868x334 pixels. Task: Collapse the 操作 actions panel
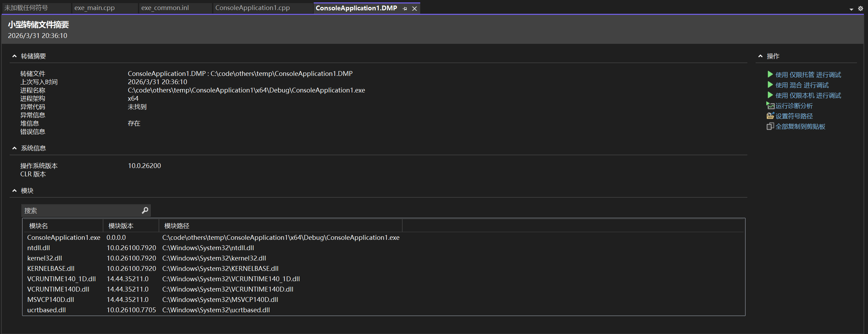[x=760, y=56]
